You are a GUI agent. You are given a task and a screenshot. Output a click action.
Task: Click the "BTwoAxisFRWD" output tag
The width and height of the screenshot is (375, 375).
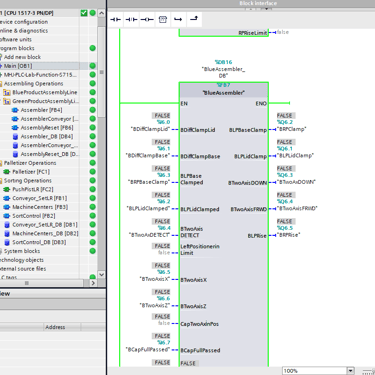[x=297, y=208]
